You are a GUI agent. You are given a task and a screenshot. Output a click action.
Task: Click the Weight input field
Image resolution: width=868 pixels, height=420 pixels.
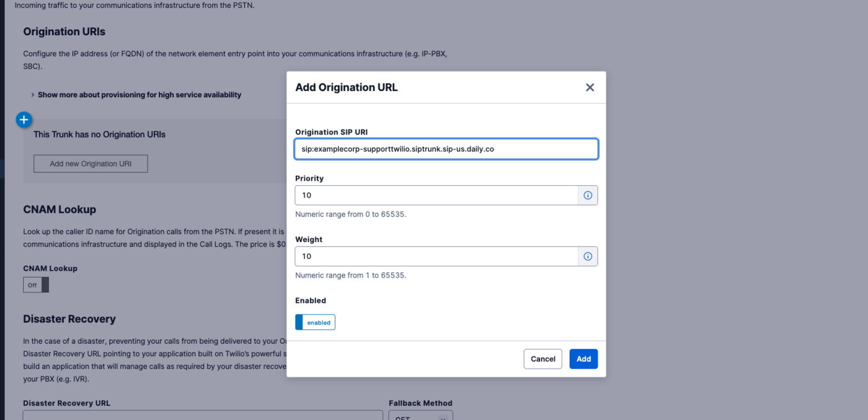tap(436, 256)
